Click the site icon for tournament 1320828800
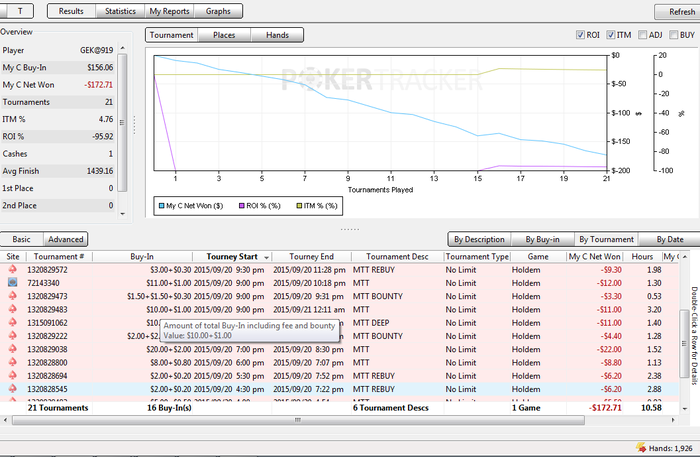Viewport: 700px width, 457px height. 12,362
